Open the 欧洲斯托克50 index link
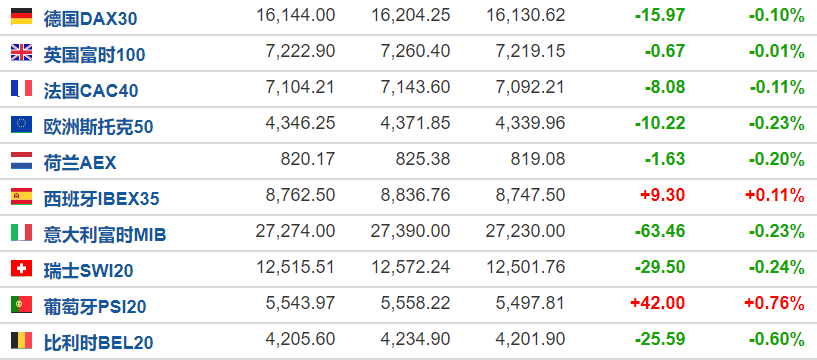The width and height of the screenshot is (817, 360). coord(98,127)
